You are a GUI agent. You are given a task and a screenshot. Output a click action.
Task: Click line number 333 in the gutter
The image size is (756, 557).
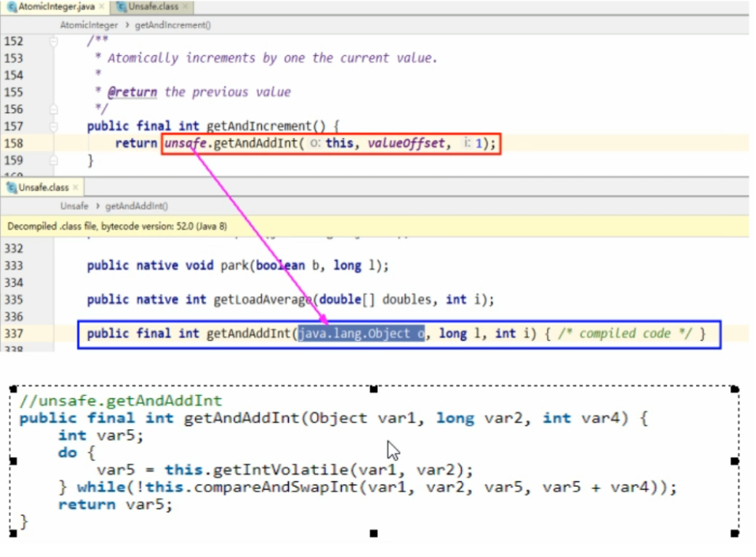coord(13,266)
